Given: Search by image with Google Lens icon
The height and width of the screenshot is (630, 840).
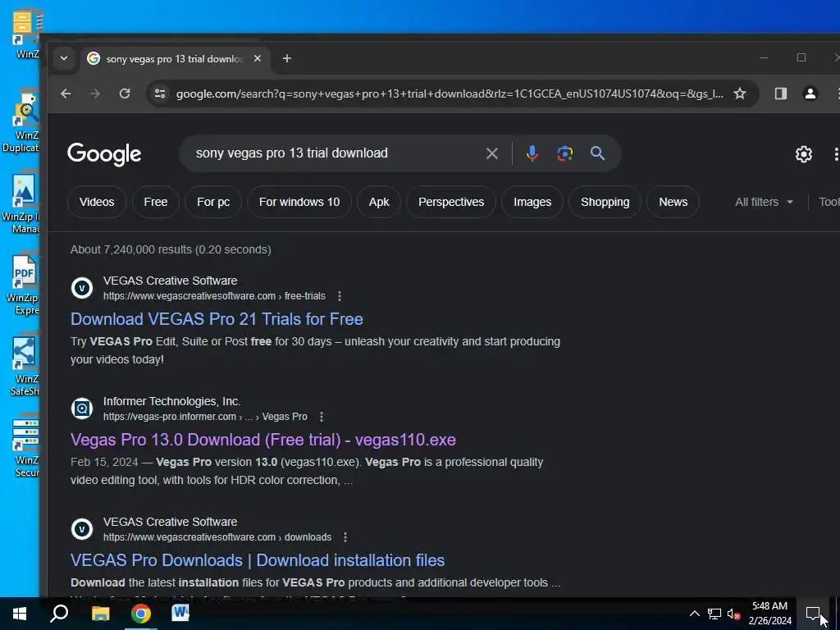Looking at the screenshot, I should click(564, 153).
